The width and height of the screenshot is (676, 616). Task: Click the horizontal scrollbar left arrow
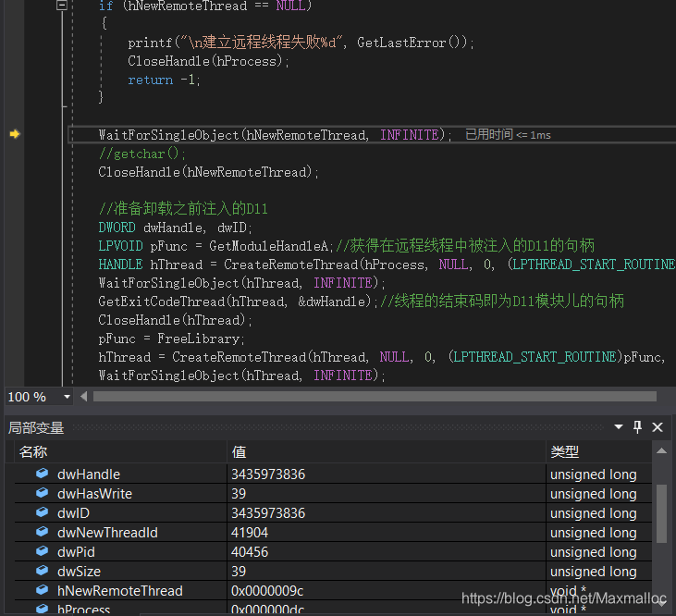click(x=84, y=397)
